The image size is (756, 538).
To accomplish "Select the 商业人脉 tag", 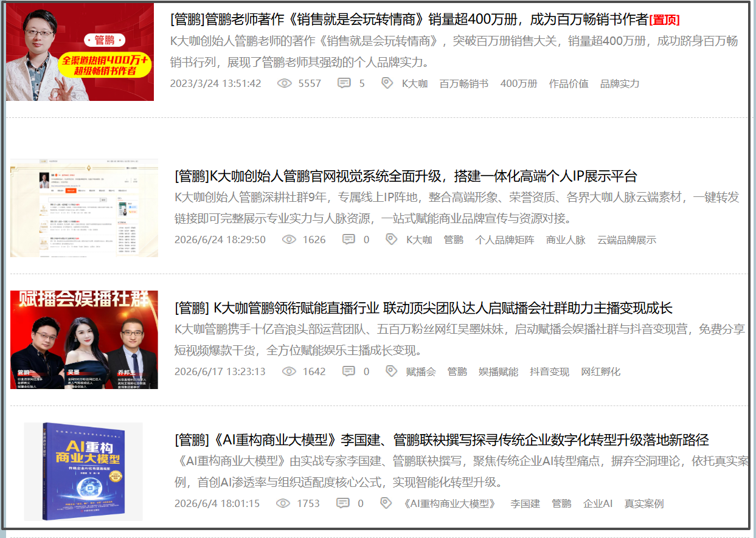I will point(566,240).
